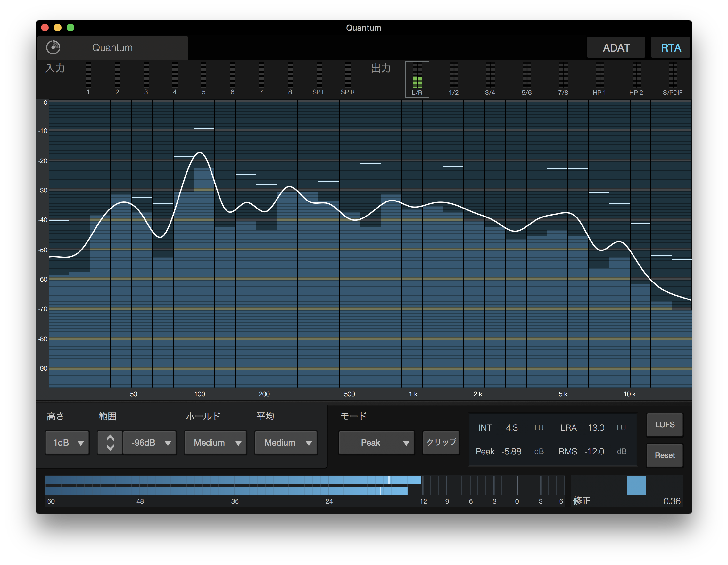Toggle the LUFS metering button
Screen dimensions: 728x565
tap(665, 424)
